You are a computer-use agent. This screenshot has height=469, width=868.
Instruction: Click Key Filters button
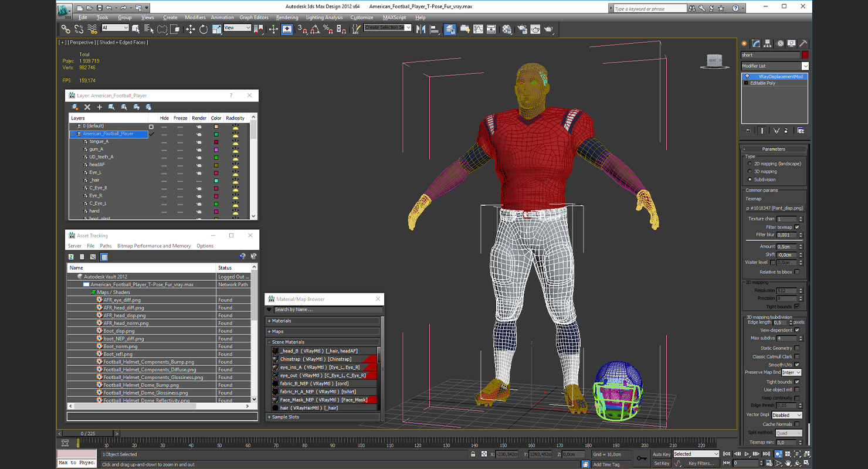click(x=701, y=463)
